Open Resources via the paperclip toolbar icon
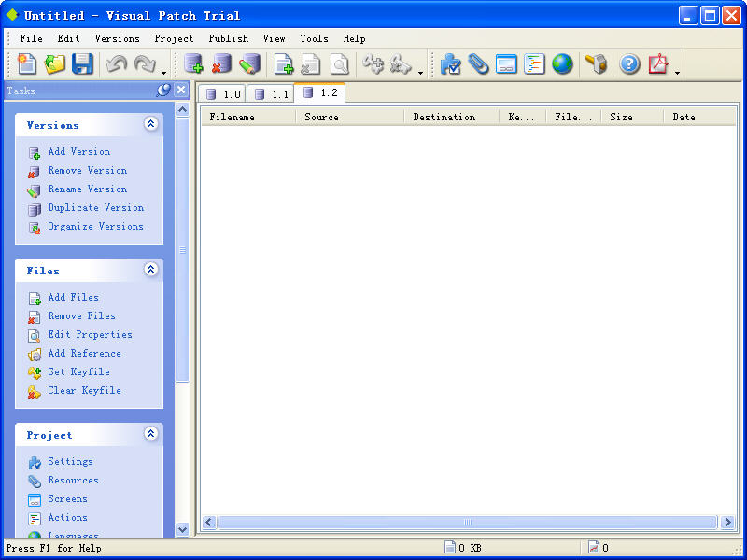 pyautogui.click(x=479, y=64)
